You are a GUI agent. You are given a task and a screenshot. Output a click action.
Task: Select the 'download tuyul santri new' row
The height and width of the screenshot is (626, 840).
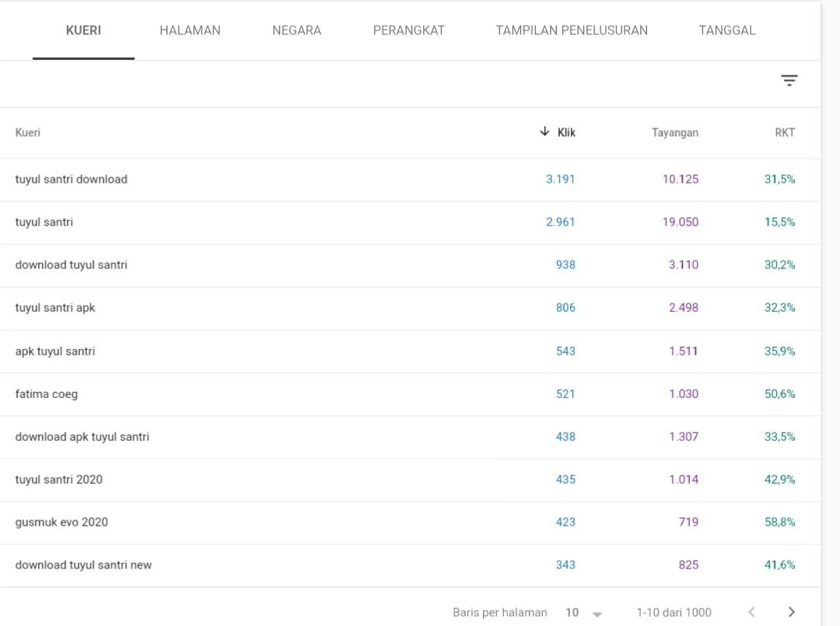(411, 565)
